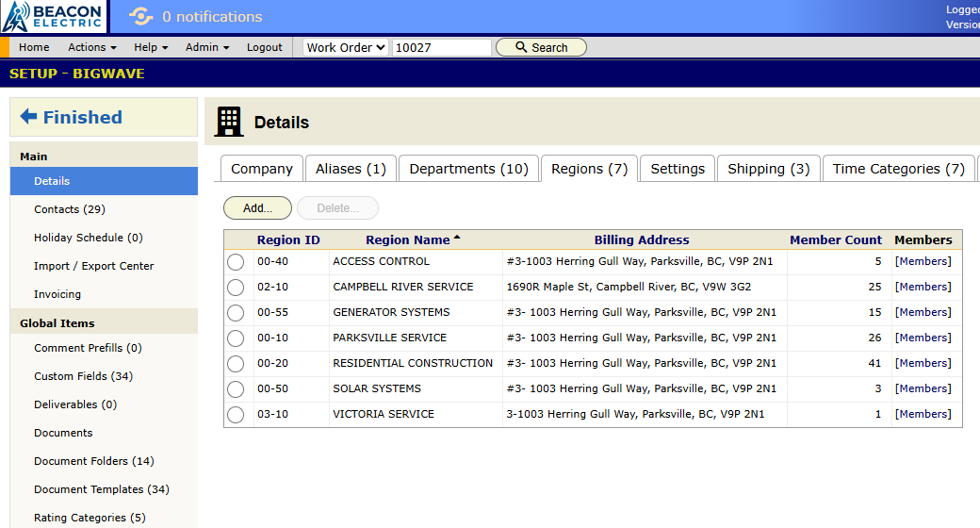Switch to the Aliases (1) tab
This screenshot has width=980, height=528.
click(x=351, y=169)
